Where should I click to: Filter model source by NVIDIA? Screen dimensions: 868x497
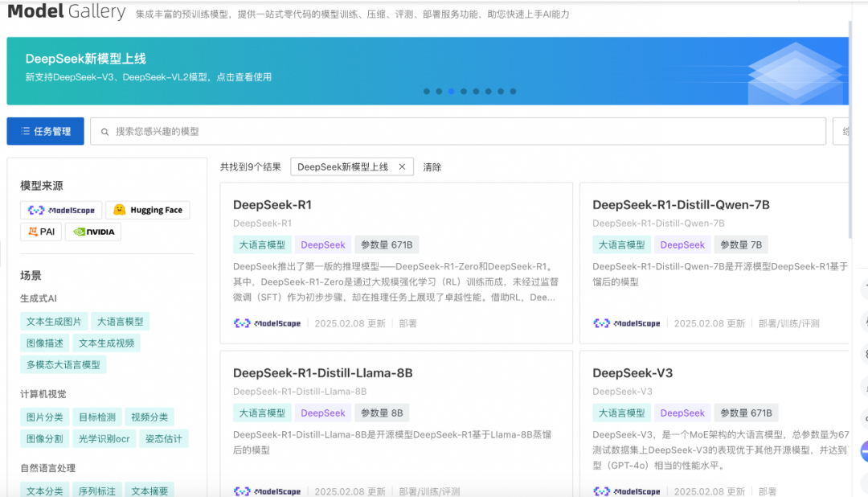click(93, 232)
